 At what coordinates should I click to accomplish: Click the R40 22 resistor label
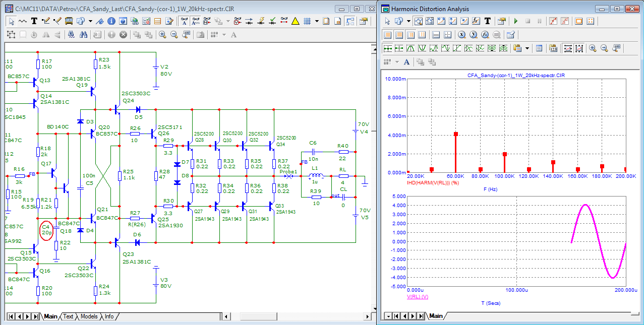(x=343, y=152)
